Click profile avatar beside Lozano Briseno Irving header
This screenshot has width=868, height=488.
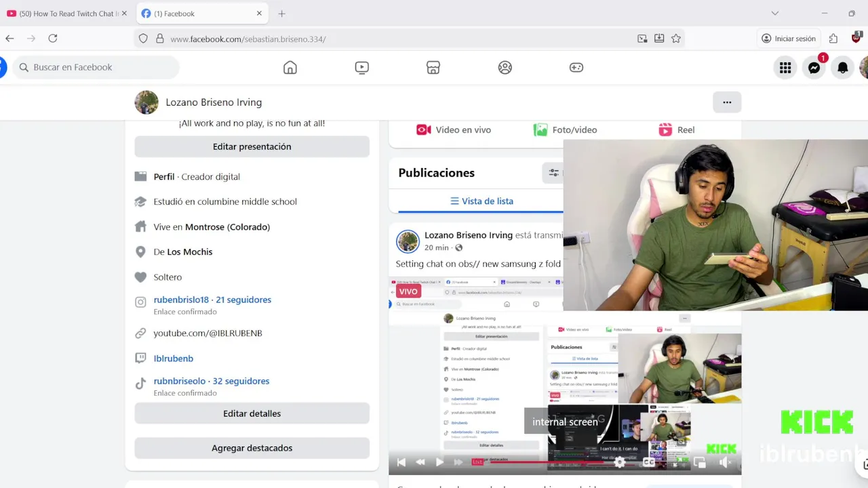pyautogui.click(x=146, y=102)
